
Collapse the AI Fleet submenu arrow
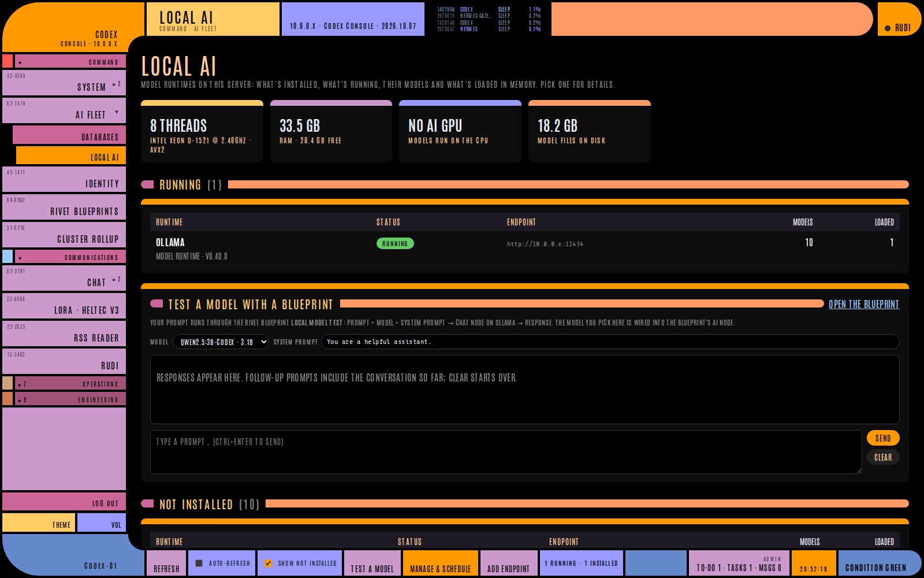[x=117, y=112]
